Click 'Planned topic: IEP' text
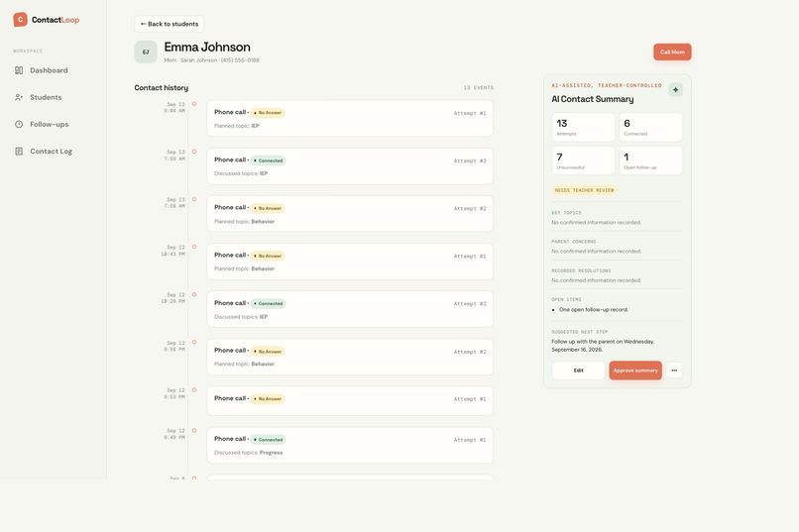The image size is (799, 532). click(237, 126)
